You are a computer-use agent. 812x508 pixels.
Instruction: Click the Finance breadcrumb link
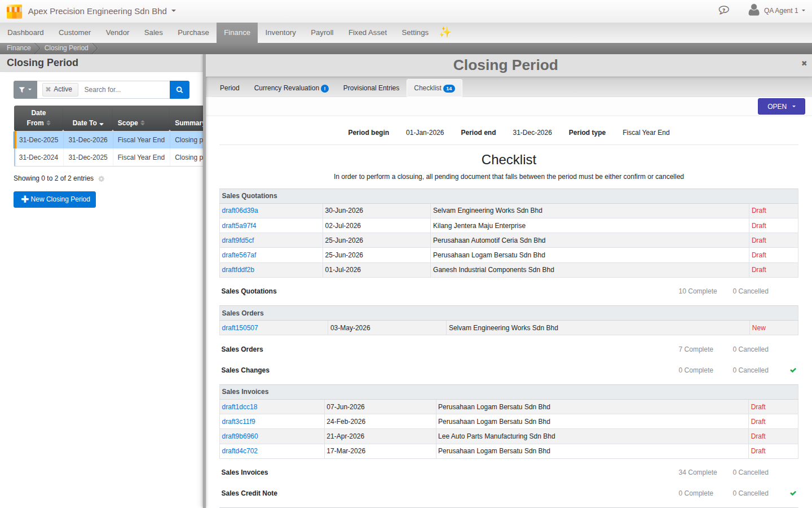[19, 48]
